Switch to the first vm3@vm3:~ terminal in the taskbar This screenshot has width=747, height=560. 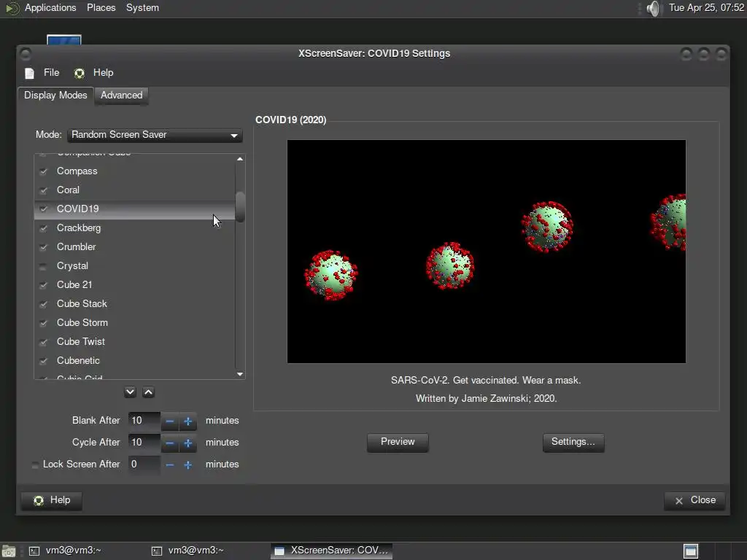coord(65,551)
